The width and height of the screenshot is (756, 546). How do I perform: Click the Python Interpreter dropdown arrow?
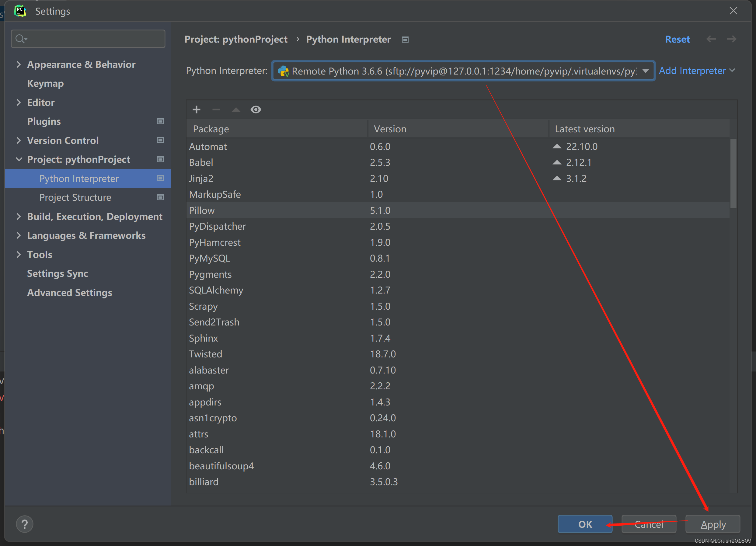[x=646, y=71]
